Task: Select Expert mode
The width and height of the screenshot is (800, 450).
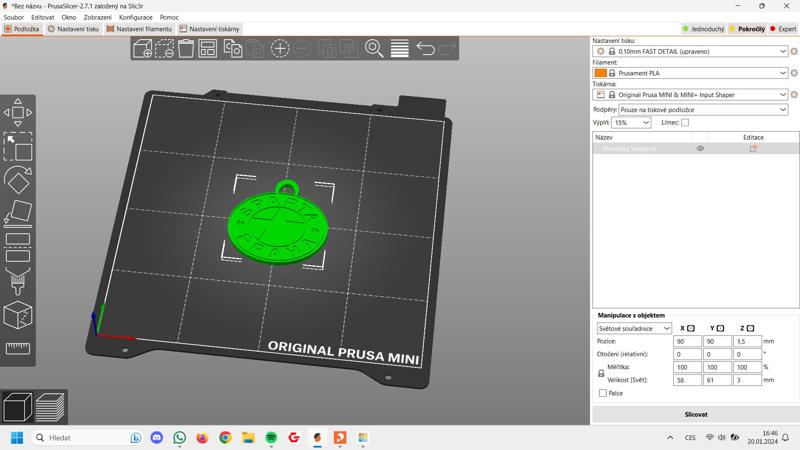Action: (x=783, y=29)
